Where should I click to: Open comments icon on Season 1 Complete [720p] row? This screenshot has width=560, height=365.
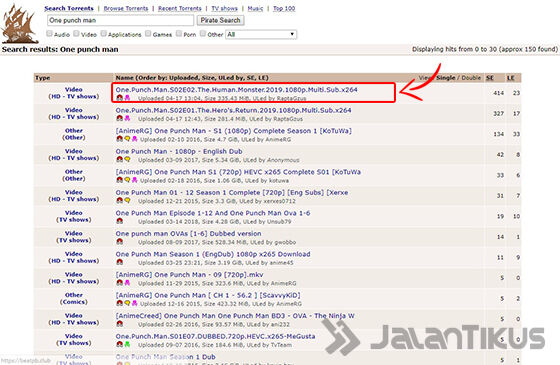pos(127,200)
